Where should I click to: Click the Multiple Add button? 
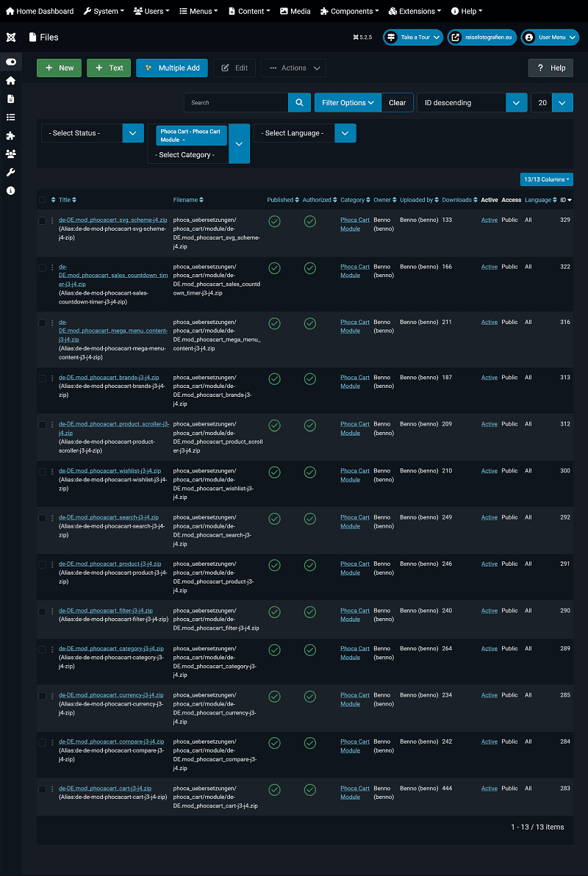coord(172,68)
